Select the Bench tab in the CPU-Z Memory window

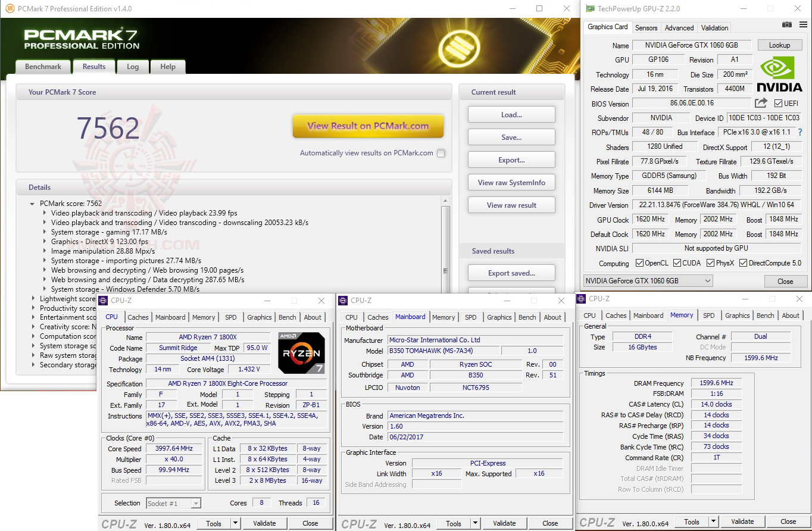pos(766,316)
